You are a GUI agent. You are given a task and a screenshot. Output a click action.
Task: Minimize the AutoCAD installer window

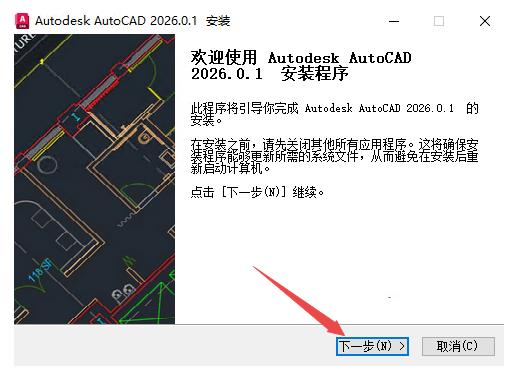(x=394, y=21)
